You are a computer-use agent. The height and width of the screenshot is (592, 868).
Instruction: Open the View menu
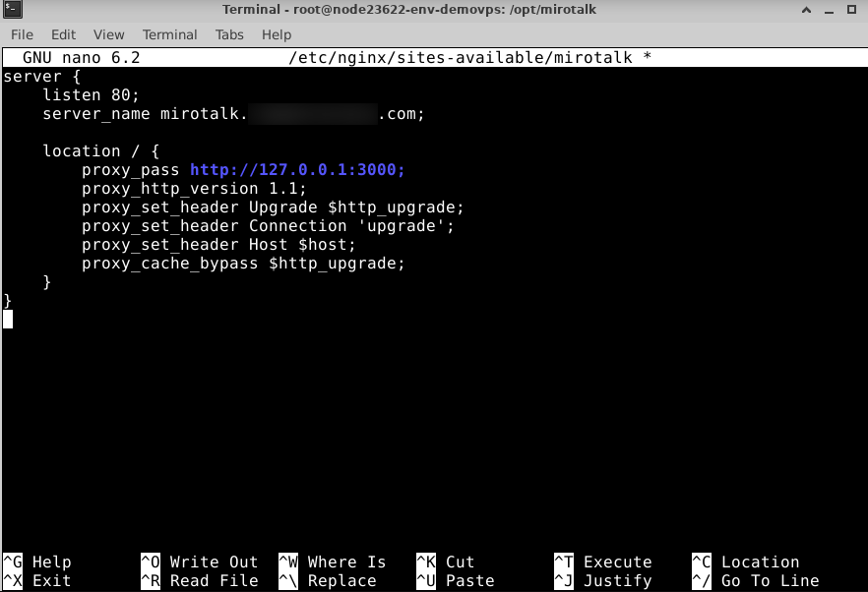click(109, 34)
